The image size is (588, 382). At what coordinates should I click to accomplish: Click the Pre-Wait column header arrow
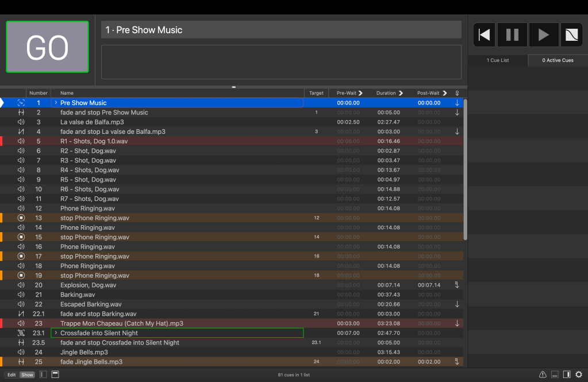360,93
